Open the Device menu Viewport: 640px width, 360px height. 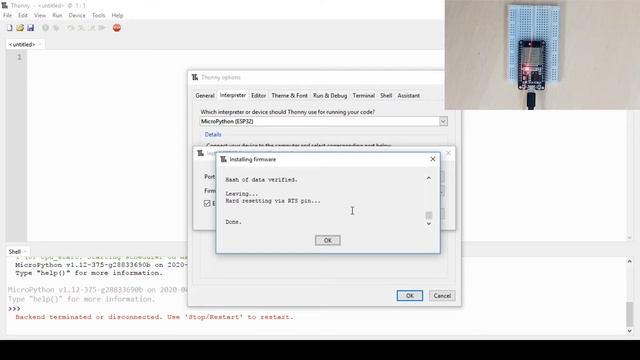point(77,15)
